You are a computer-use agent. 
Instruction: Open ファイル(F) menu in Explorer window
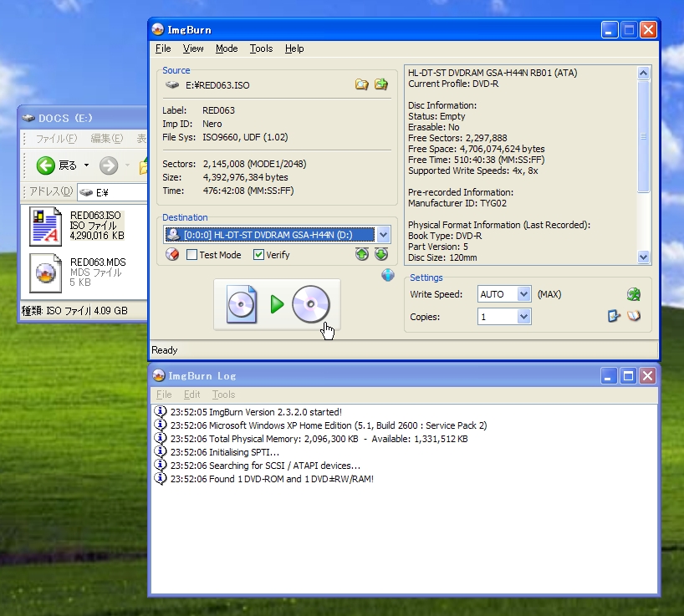tap(56, 139)
